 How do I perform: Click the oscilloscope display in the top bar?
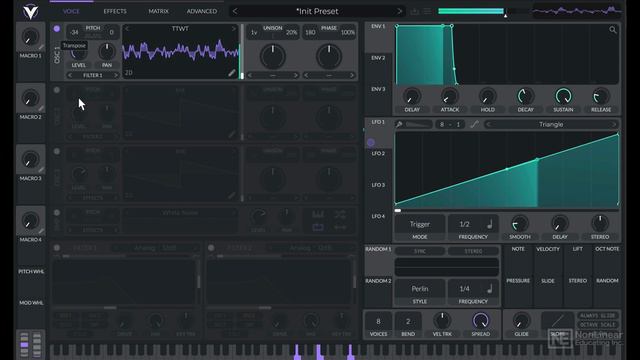coord(577,11)
